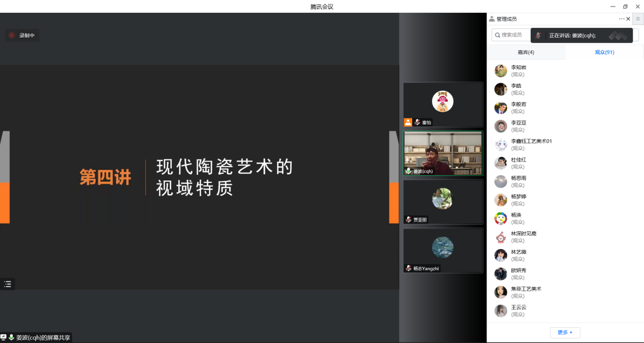
Task: Click the muted mic icon on 杨志Yangzhi's tile
Action: tap(408, 268)
